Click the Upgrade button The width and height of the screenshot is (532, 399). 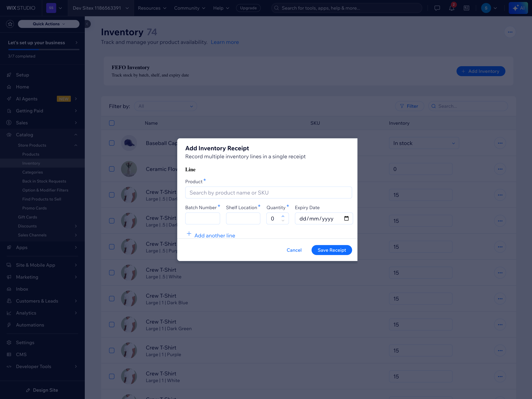248,8
